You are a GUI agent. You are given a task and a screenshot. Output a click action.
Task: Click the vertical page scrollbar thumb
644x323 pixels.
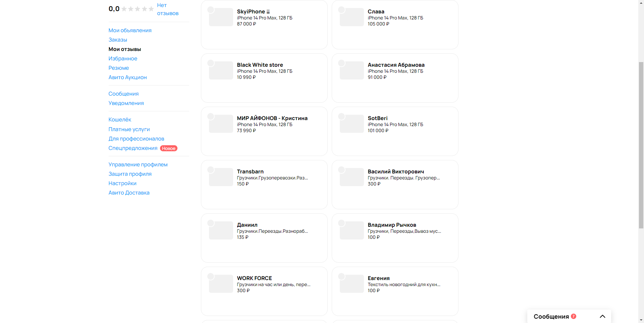click(641, 145)
